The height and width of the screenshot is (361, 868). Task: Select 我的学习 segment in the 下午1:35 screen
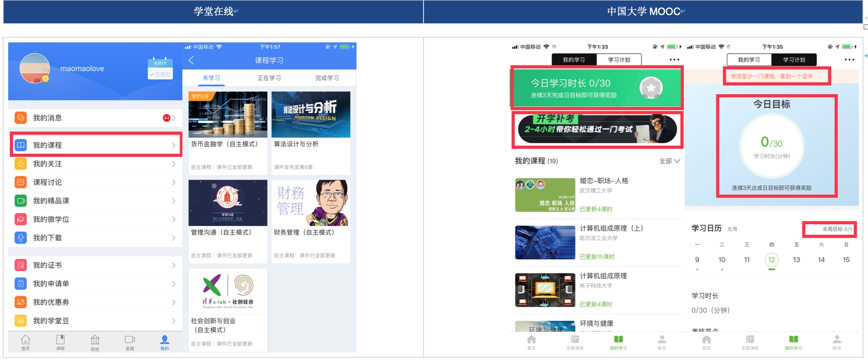coord(749,60)
